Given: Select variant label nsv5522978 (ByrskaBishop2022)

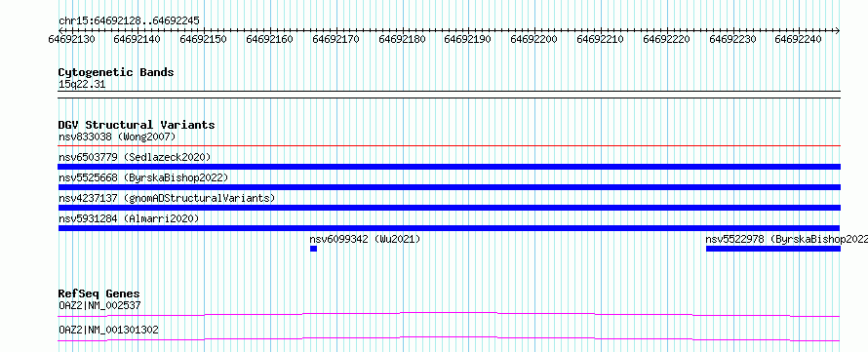Looking at the screenshot, I should click(787, 239).
